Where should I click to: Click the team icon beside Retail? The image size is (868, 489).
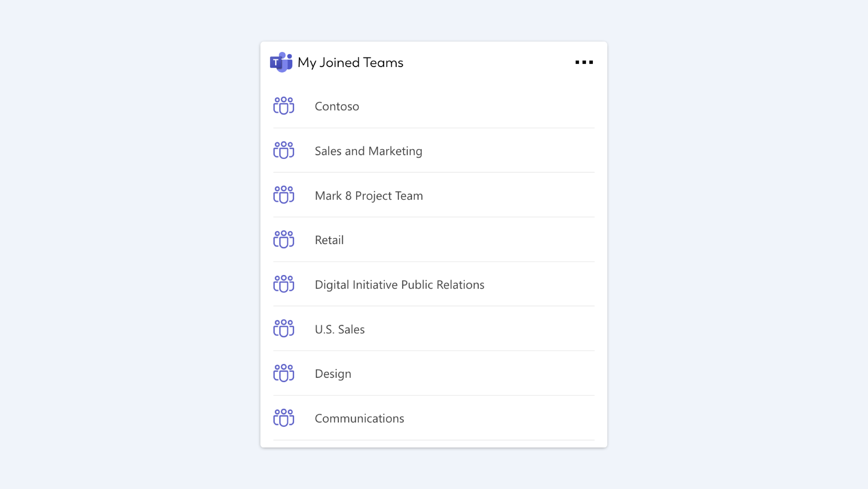pyautogui.click(x=284, y=239)
